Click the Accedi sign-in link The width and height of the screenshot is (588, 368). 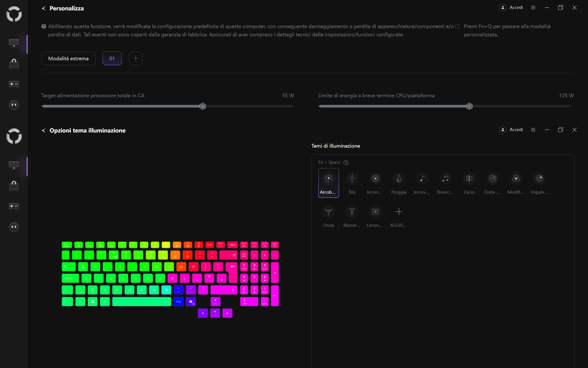click(x=516, y=7)
